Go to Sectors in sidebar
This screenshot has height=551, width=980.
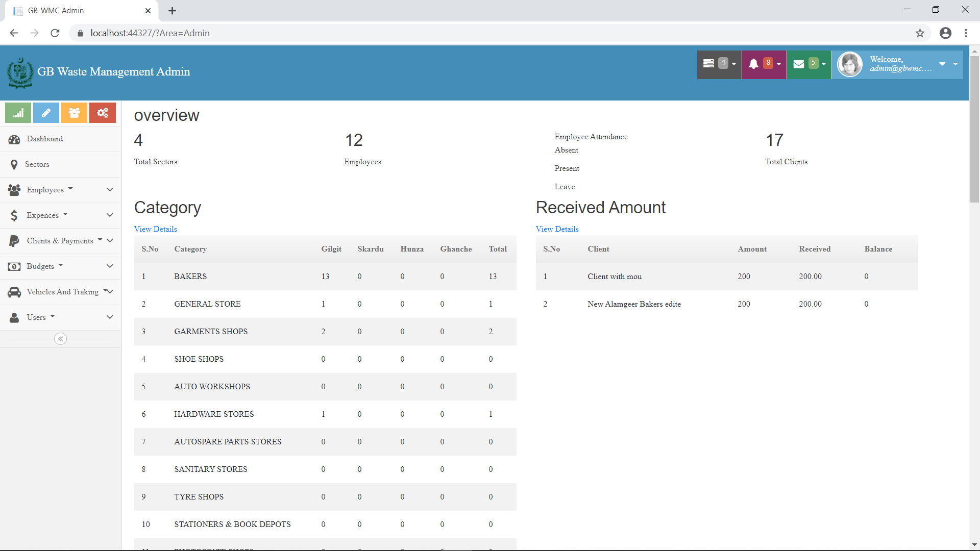[37, 164]
